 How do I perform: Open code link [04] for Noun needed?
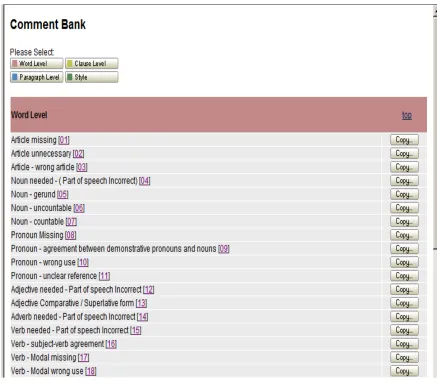point(145,181)
